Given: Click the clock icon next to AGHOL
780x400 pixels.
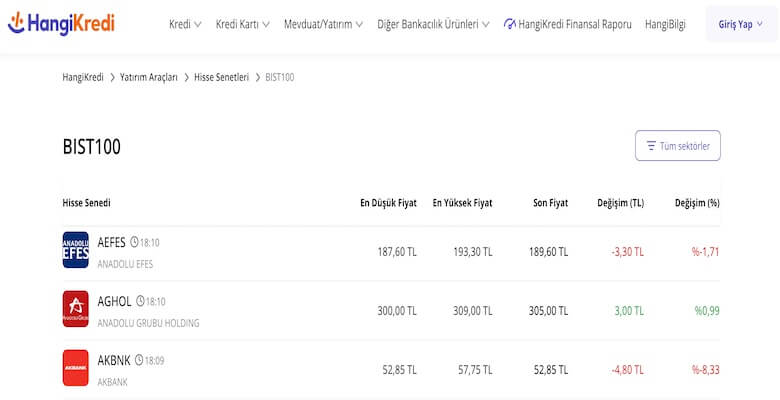Looking at the screenshot, I should coord(140,301).
